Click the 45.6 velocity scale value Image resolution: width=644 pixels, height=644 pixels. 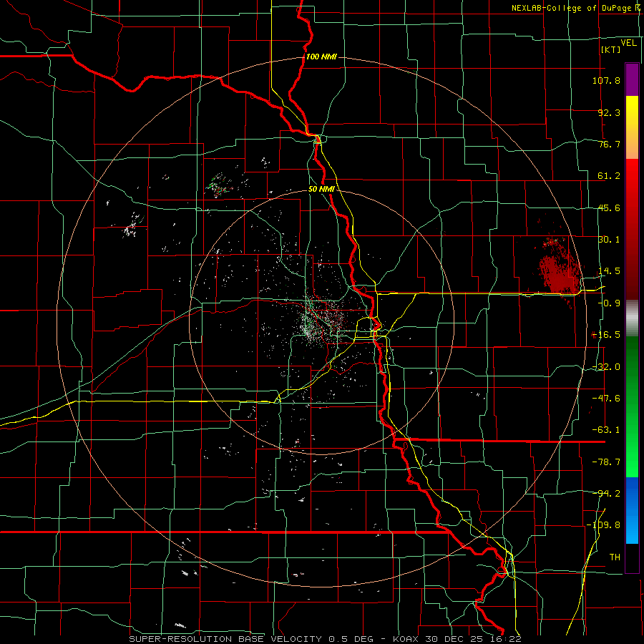pos(609,208)
